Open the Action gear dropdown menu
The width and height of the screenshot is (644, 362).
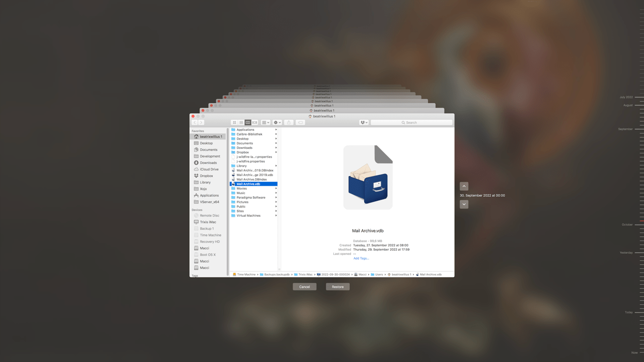pyautogui.click(x=277, y=123)
